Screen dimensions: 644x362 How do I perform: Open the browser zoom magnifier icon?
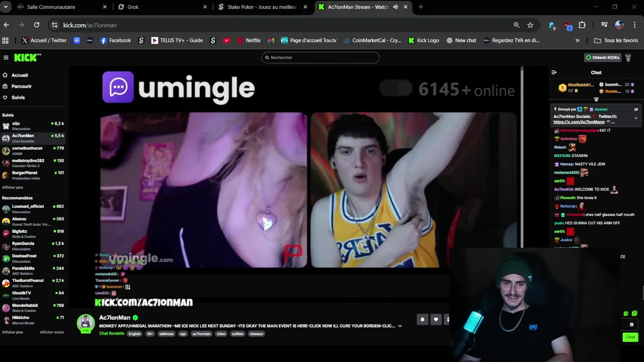516,25
